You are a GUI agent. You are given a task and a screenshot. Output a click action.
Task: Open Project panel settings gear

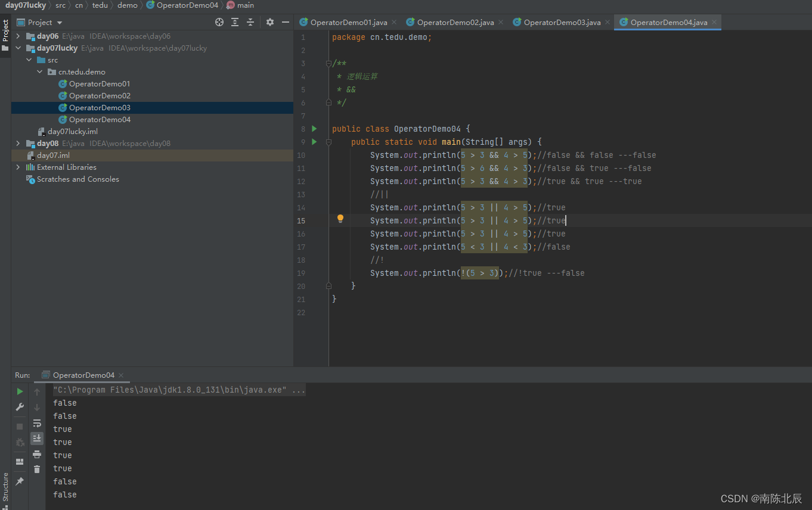[x=270, y=22]
